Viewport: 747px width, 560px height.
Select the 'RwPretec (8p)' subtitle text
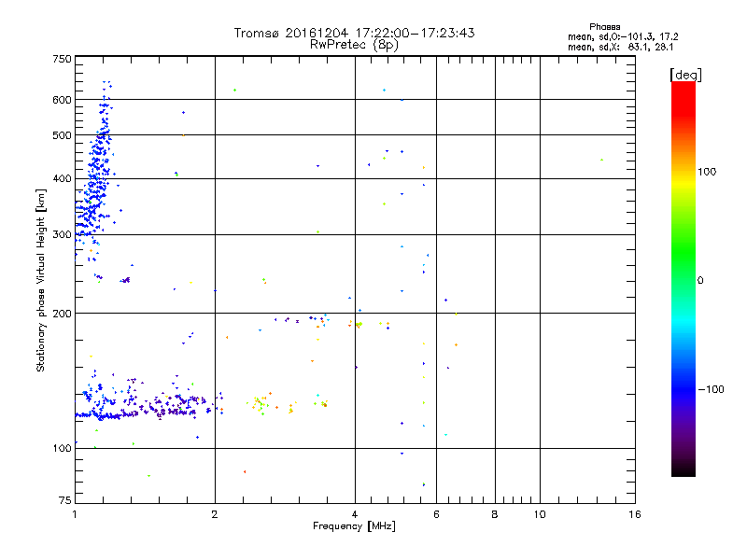(x=354, y=45)
